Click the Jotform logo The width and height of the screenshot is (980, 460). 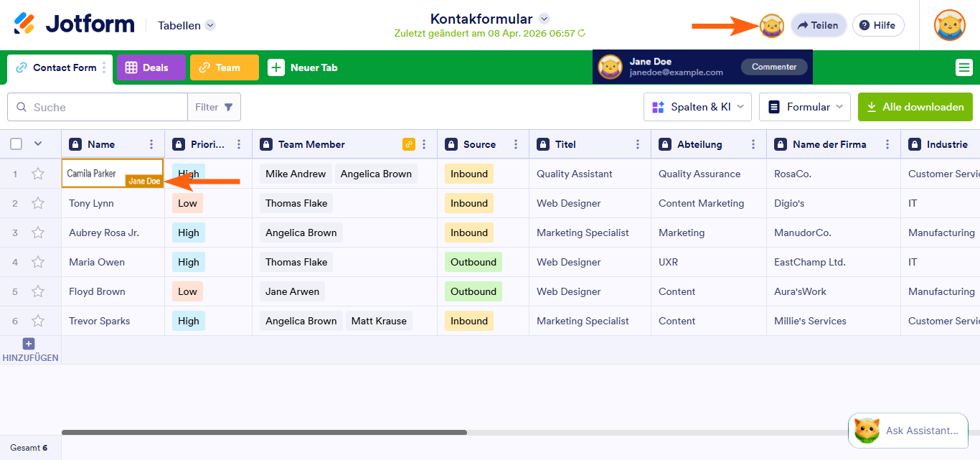point(74,24)
